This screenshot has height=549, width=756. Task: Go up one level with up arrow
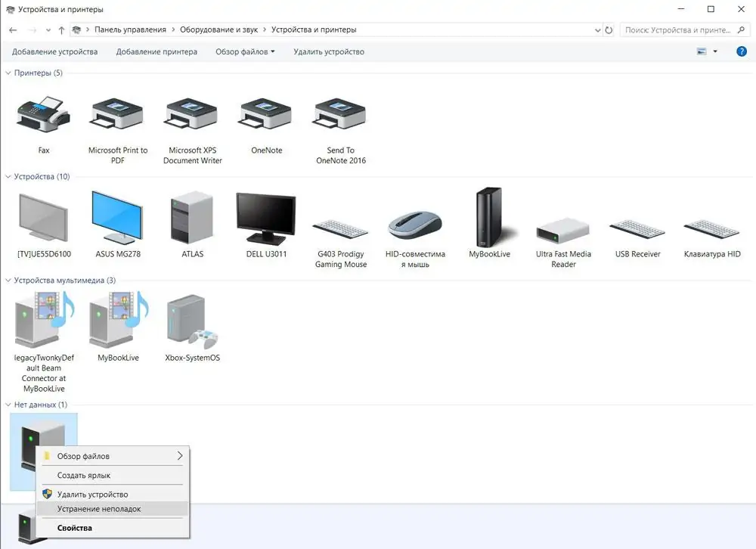pyautogui.click(x=62, y=30)
